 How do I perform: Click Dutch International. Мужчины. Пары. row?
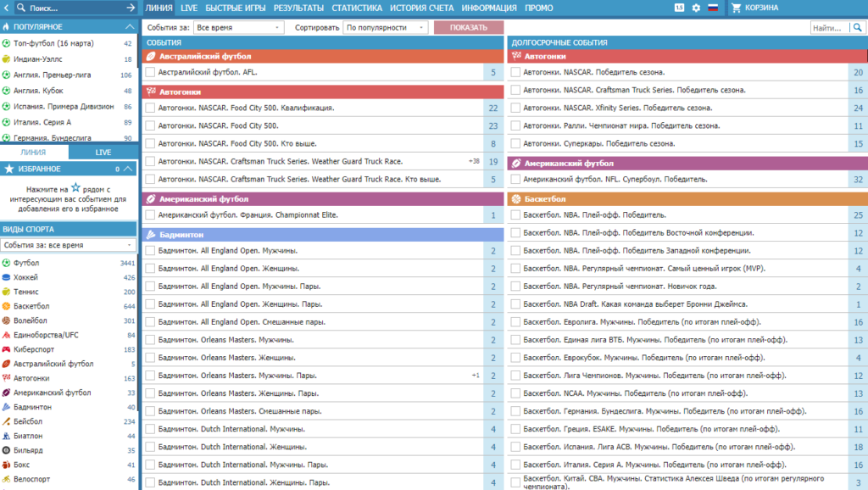point(323,465)
